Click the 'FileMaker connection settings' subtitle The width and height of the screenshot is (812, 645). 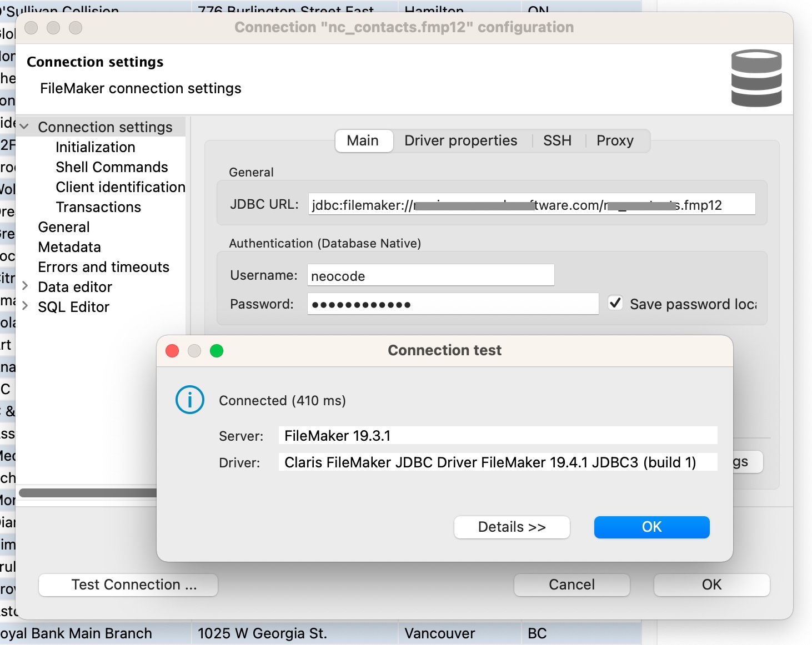(x=141, y=88)
